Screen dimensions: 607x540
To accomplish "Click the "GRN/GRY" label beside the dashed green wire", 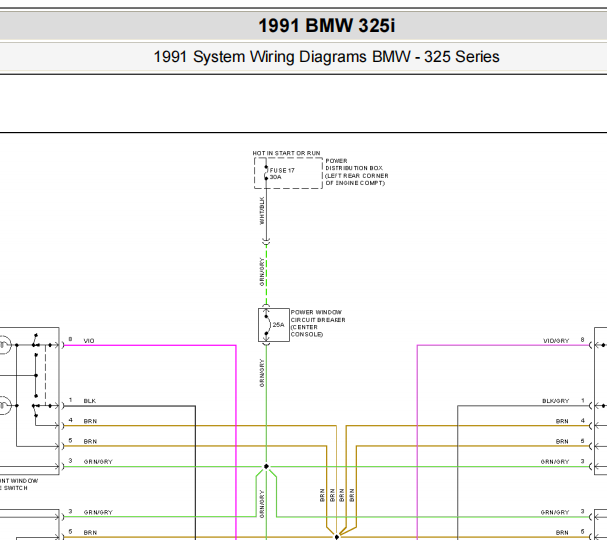I will tap(262, 272).
